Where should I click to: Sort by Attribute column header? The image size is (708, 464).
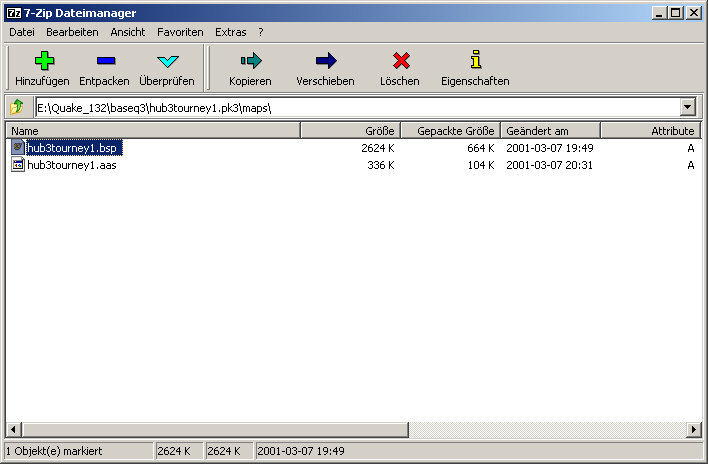(651, 131)
